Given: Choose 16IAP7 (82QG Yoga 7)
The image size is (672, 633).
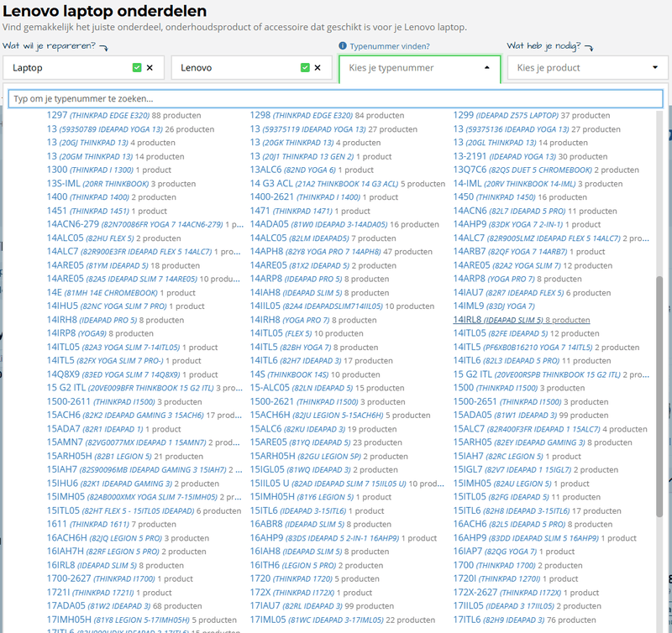Looking at the screenshot, I should click(514, 552).
